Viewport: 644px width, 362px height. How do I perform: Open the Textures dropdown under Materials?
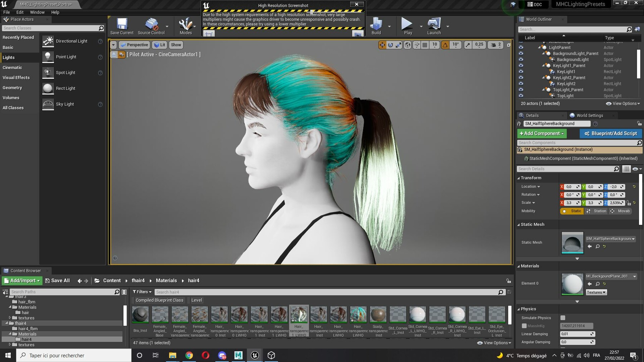[x=596, y=292]
